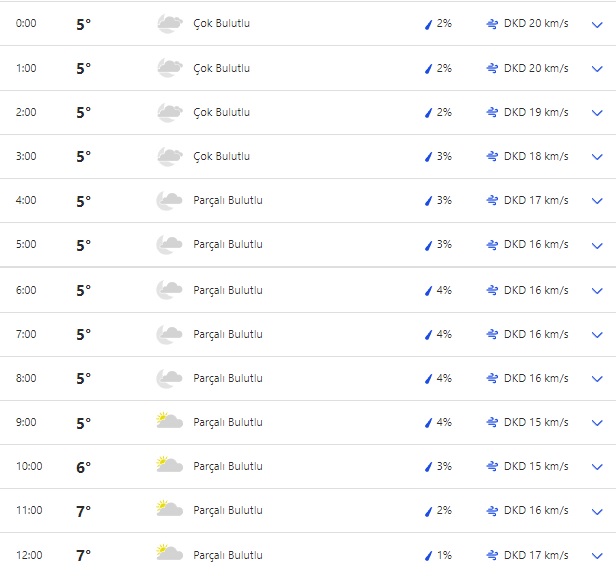616x576 pixels.
Task: Click the 5:00 time label
Action: 26,244
